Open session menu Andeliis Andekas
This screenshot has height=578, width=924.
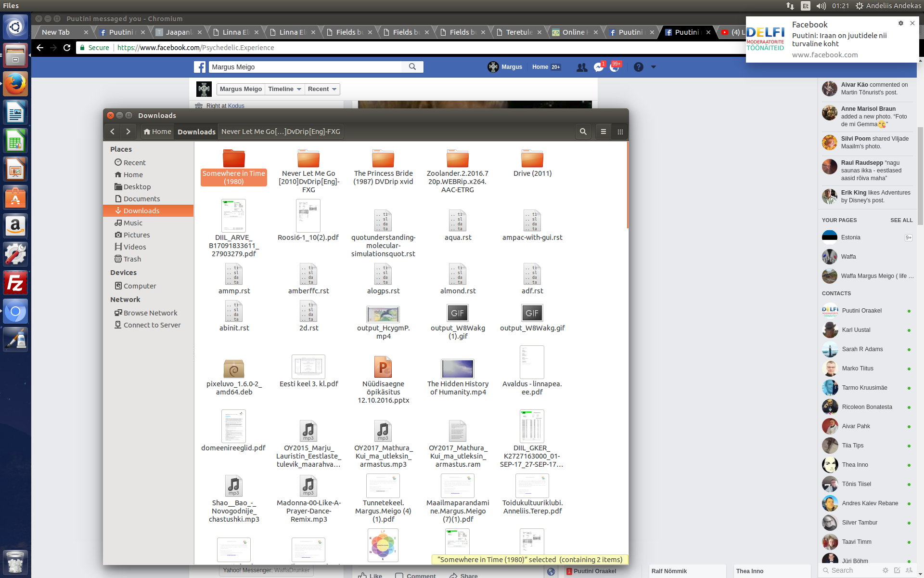[x=888, y=6]
